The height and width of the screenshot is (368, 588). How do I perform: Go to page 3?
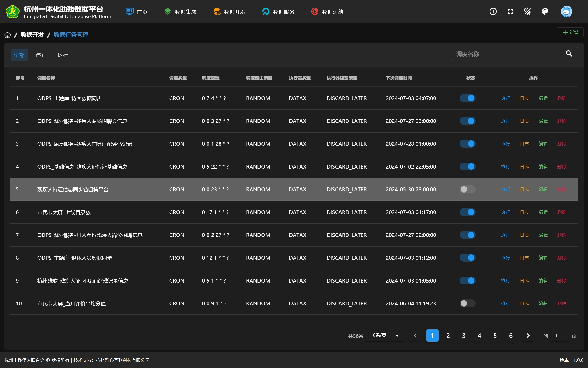click(x=464, y=336)
